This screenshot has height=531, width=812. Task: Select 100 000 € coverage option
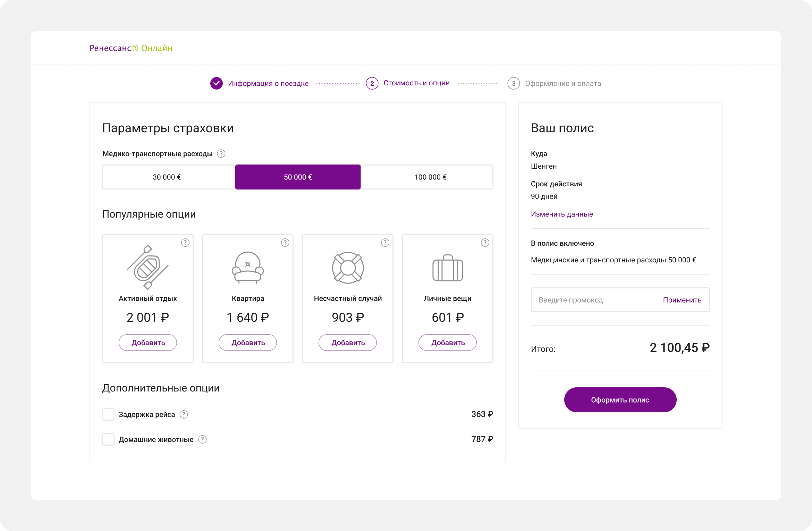coord(427,177)
